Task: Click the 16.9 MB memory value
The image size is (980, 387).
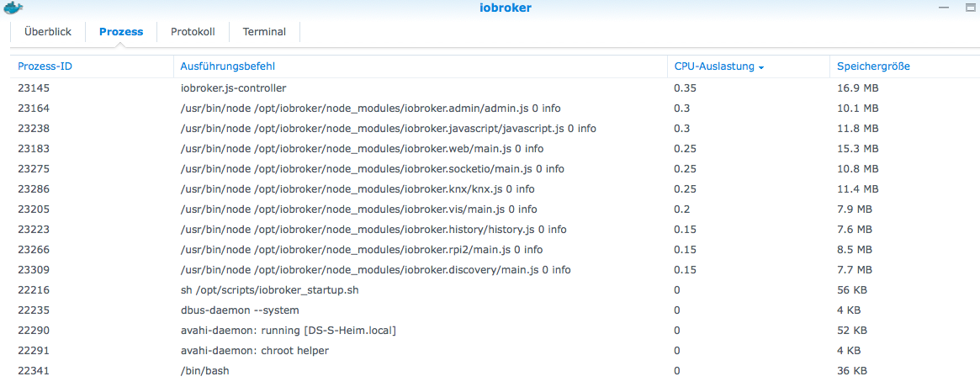Action: click(x=858, y=88)
